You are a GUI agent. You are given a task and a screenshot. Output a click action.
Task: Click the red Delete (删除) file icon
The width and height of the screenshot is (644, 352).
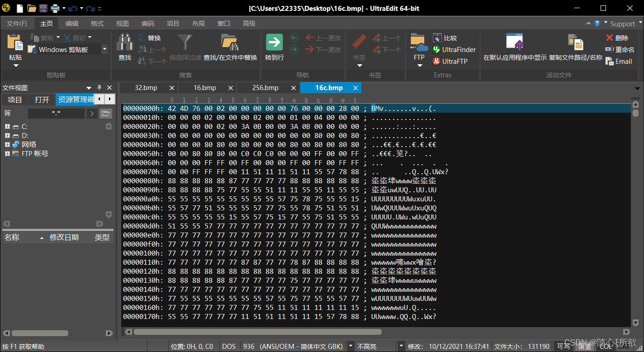point(610,38)
